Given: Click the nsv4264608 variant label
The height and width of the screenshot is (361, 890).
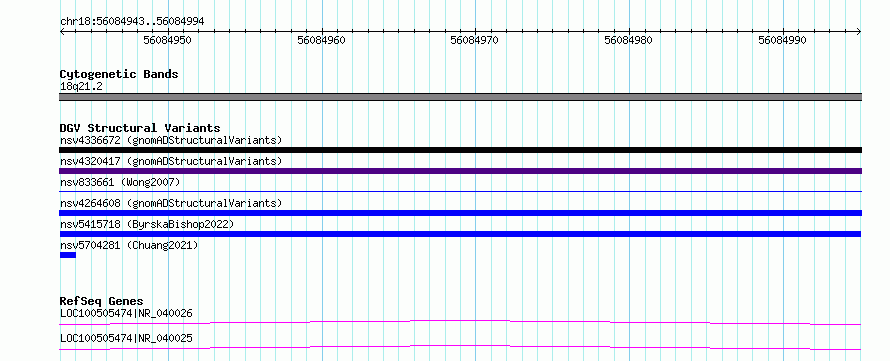Looking at the screenshot, I should click(171, 203).
